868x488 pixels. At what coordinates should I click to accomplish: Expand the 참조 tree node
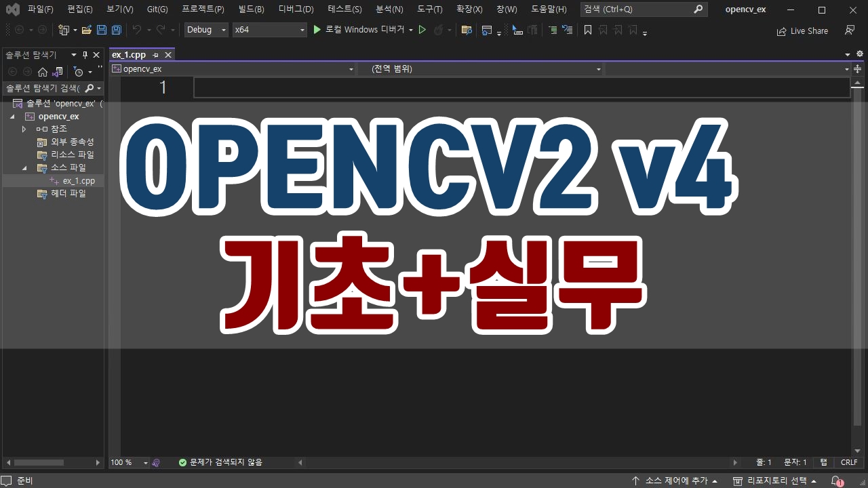point(24,129)
